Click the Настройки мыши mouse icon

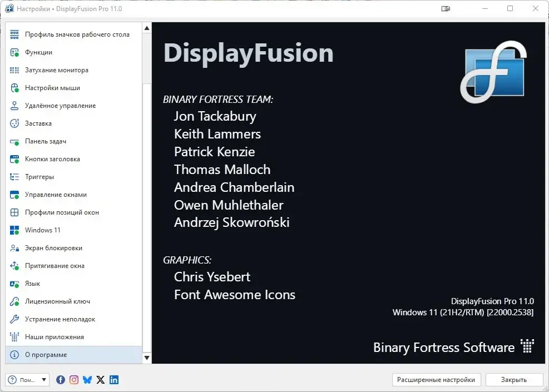pos(14,88)
